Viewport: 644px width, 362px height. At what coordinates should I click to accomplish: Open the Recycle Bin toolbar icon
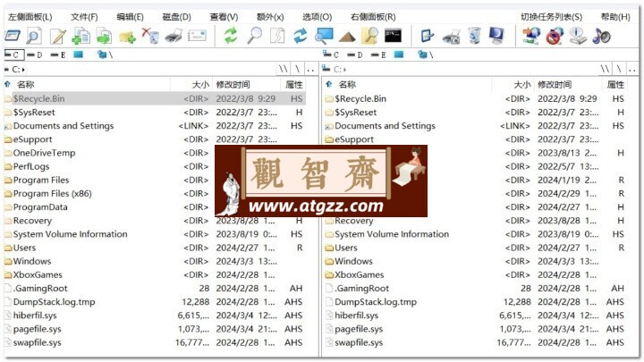474,36
